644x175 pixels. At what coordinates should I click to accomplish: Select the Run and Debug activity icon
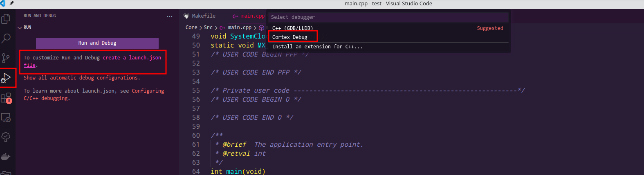[7, 78]
